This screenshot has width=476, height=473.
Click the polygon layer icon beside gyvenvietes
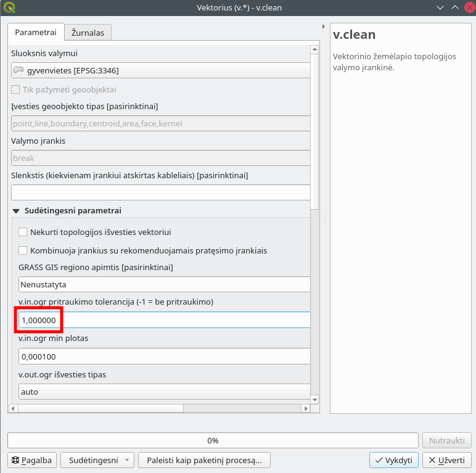18,70
